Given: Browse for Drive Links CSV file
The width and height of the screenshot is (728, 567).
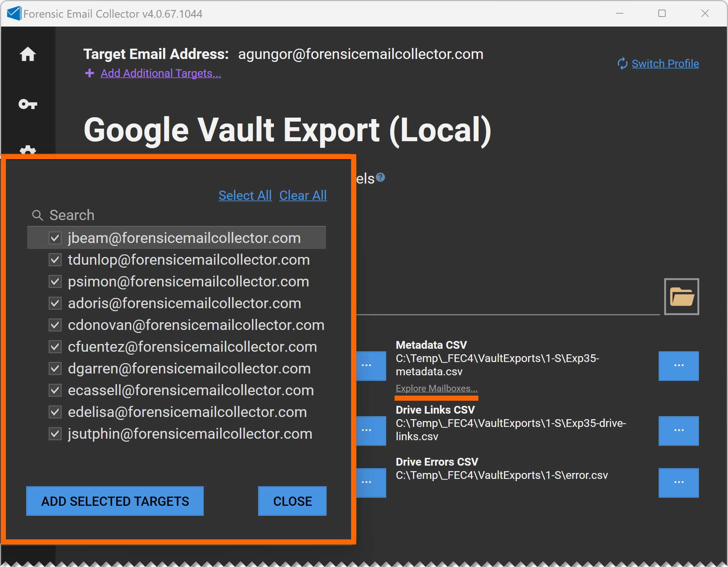Looking at the screenshot, I should [x=678, y=431].
